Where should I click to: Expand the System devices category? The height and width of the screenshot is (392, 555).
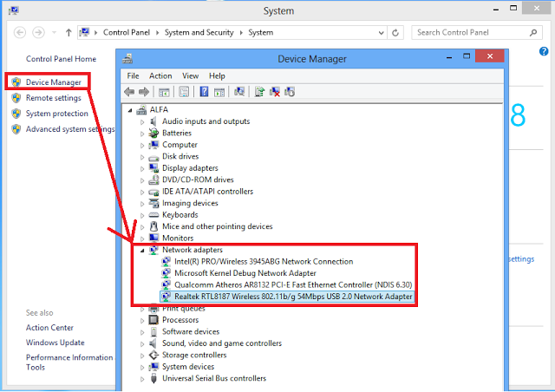(x=142, y=368)
